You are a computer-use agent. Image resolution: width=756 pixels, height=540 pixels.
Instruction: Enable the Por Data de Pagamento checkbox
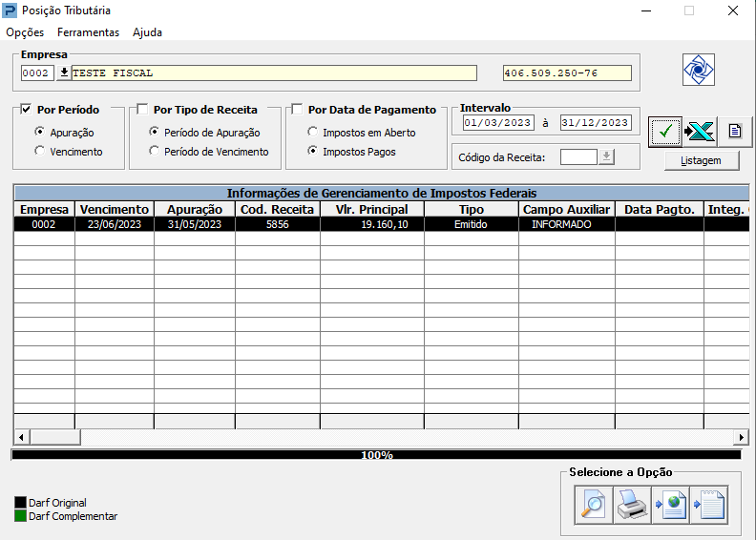coord(297,110)
